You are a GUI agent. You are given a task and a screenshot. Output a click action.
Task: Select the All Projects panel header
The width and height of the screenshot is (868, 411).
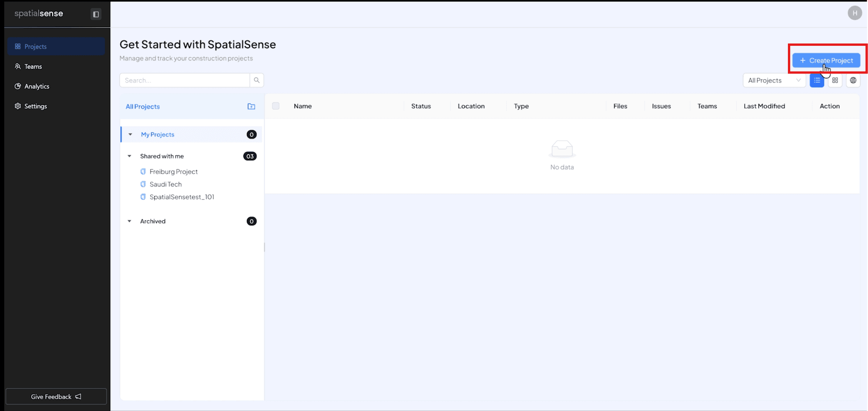(x=142, y=107)
